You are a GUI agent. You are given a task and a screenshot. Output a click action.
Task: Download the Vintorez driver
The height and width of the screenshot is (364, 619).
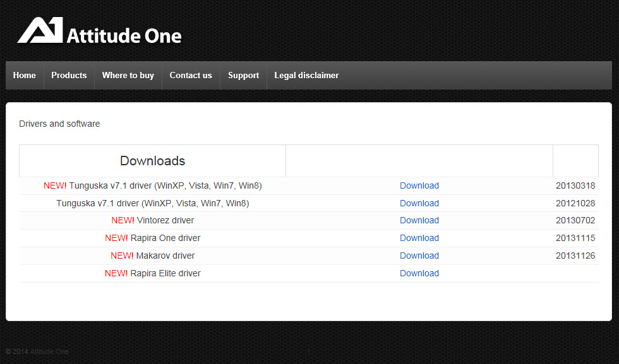(x=419, y=220)
